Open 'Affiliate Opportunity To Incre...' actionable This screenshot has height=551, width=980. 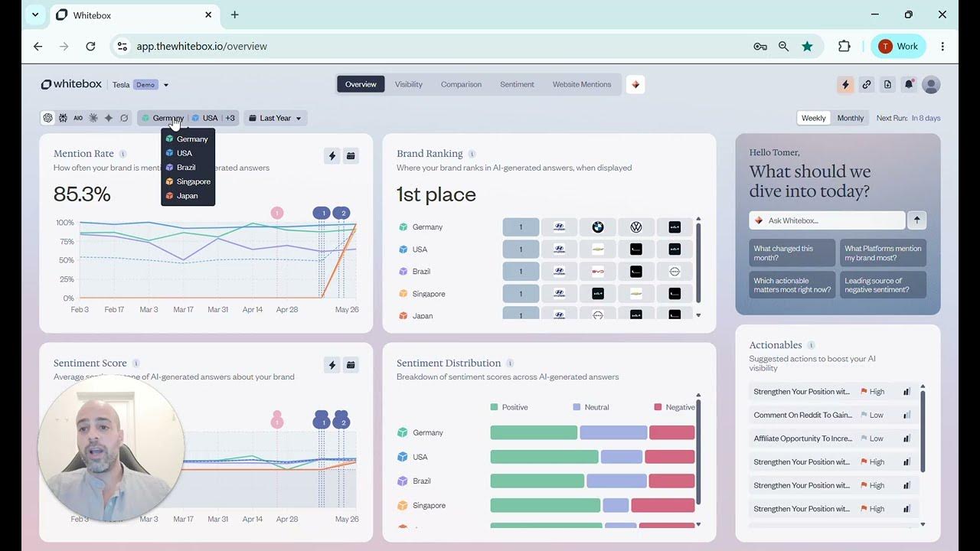pos(834,439)
